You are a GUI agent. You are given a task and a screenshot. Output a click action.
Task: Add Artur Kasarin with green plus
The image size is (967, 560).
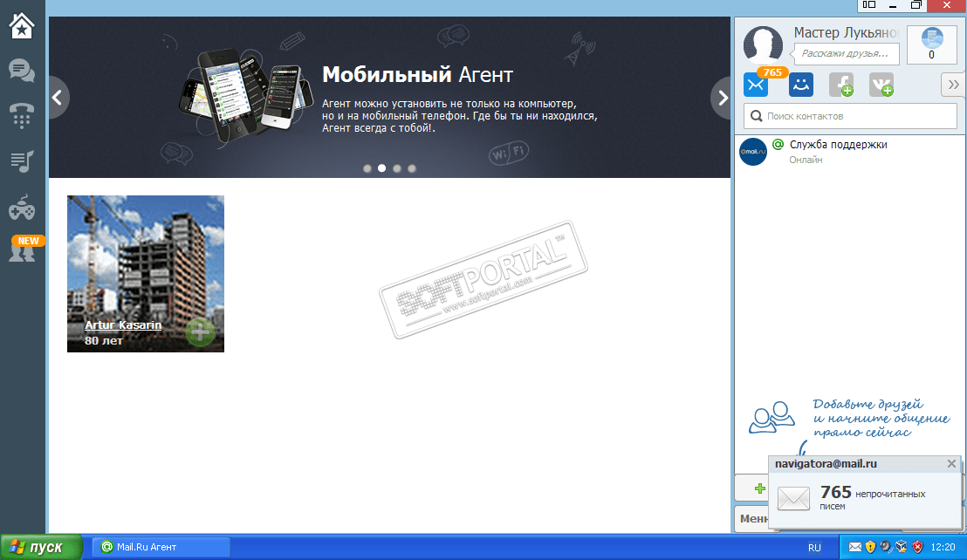coord(200,332)
